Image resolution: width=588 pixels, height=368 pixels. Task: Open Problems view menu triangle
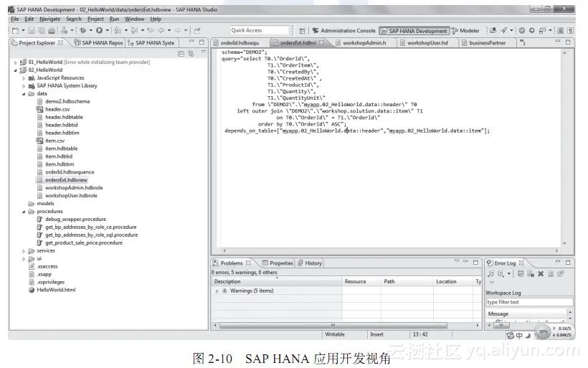(457, 261)
